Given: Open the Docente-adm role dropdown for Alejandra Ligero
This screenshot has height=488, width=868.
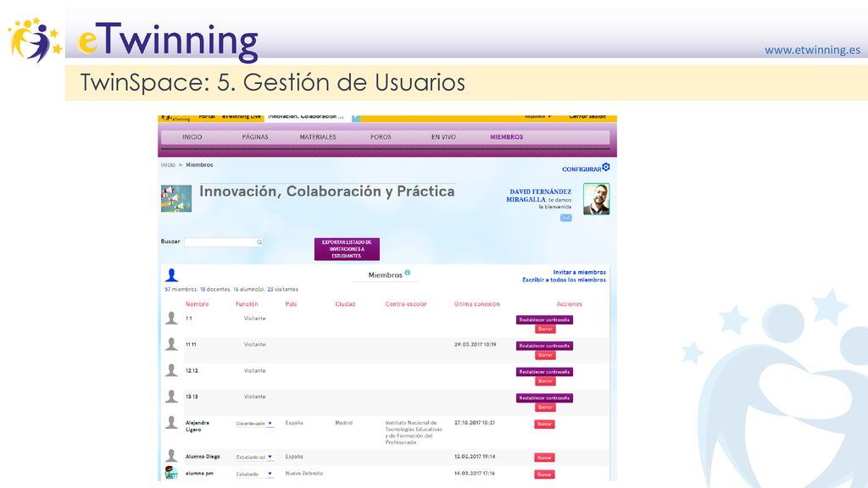Looking at the screenshot, I should coord(254,424).
